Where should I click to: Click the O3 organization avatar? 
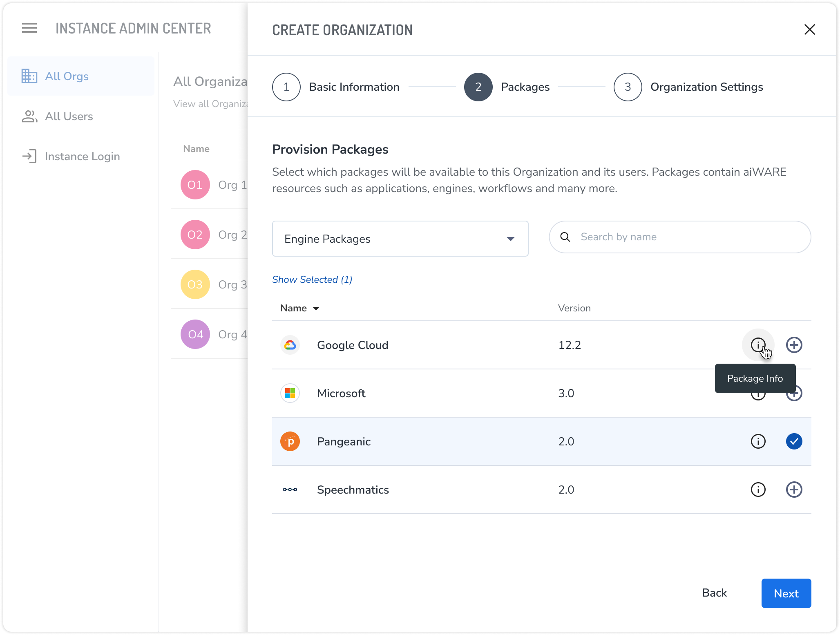(x=195, y=284)
